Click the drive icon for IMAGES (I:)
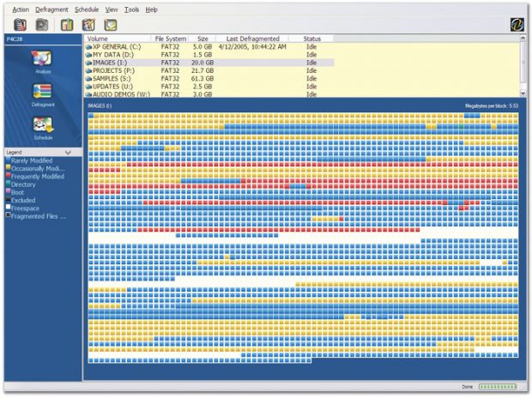This screenshot has height=398, width=532. click(88, 63)
